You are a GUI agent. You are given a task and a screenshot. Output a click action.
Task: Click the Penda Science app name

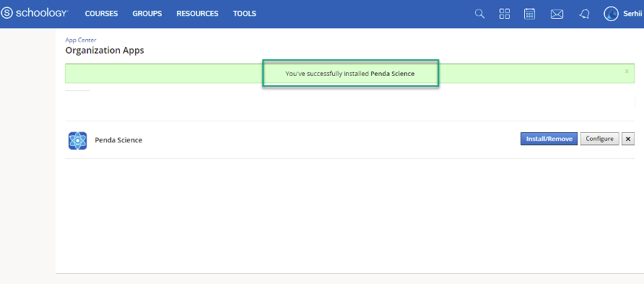(118, 140)
